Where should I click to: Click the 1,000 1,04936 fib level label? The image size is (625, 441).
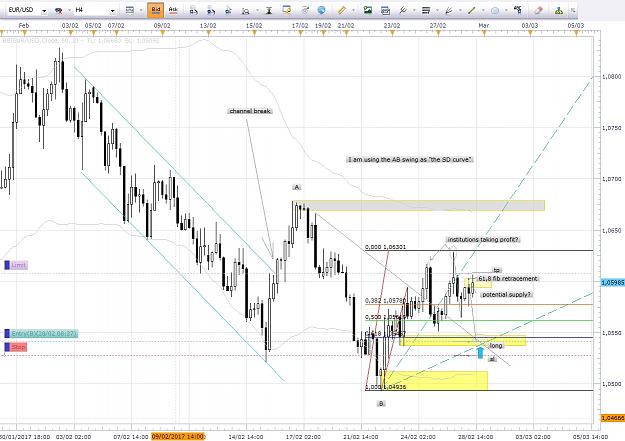pos(385,387)
